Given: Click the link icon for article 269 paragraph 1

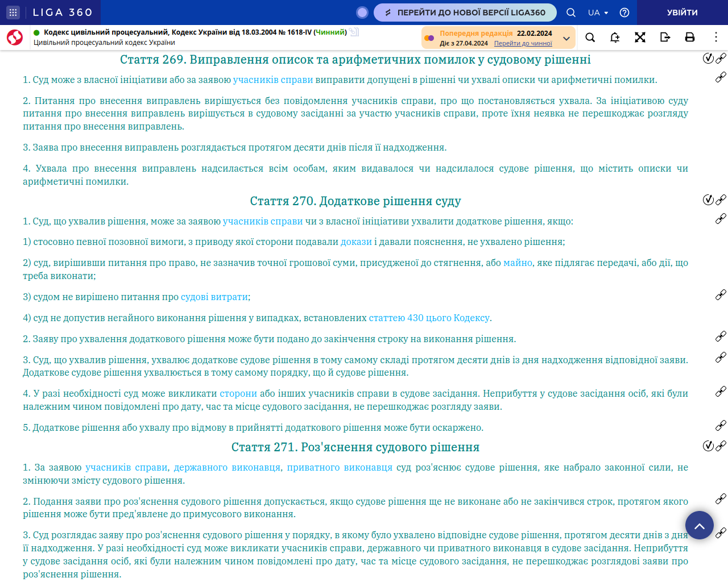Looking at the screenshot, I should click(721, 77).
